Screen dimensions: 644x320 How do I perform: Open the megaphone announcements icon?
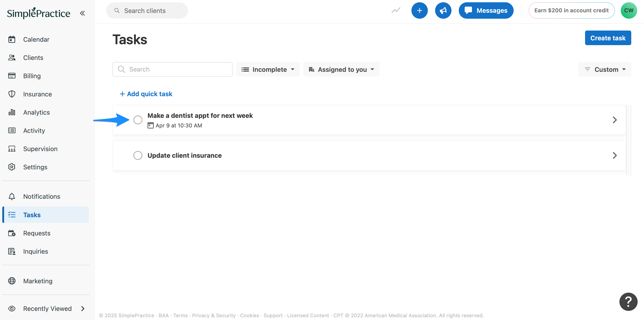pos(443,10)
